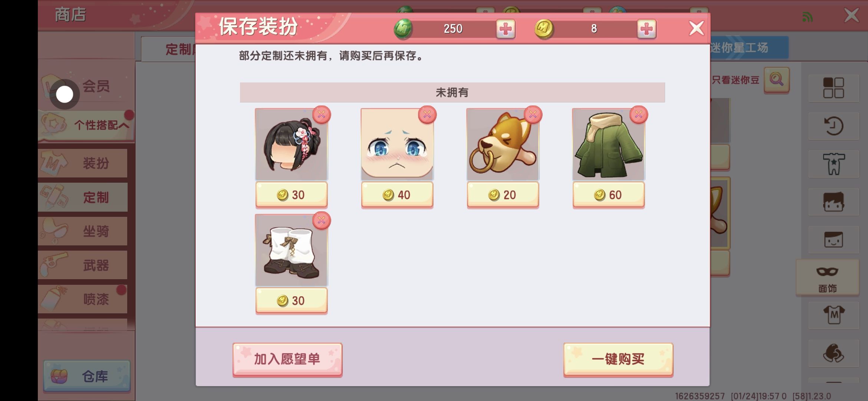This screenshot has height=401, width=868.
Task: Click 加入愿望单 wishlist button
Action: click(287, 359)
